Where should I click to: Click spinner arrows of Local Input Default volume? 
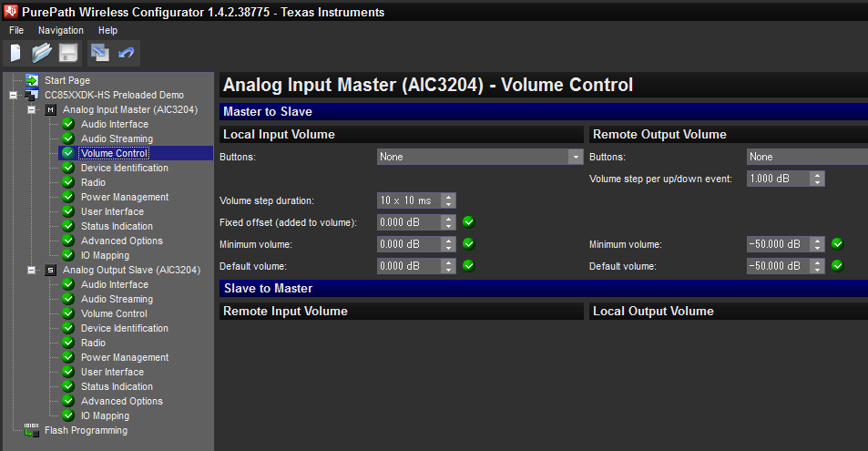pos(449,266)
